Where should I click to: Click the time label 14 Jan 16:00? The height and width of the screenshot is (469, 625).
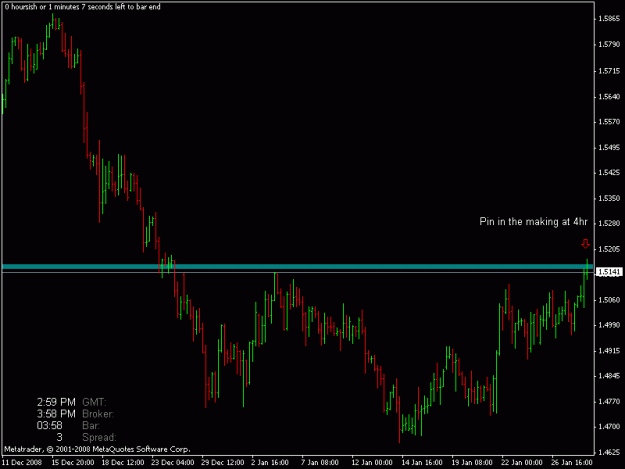(422, 463)
